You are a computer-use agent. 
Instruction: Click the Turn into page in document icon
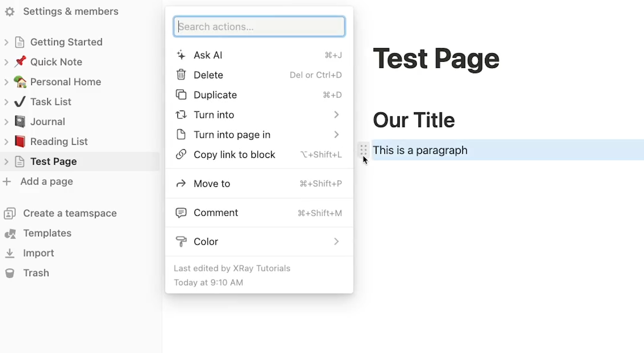point(181,135)
